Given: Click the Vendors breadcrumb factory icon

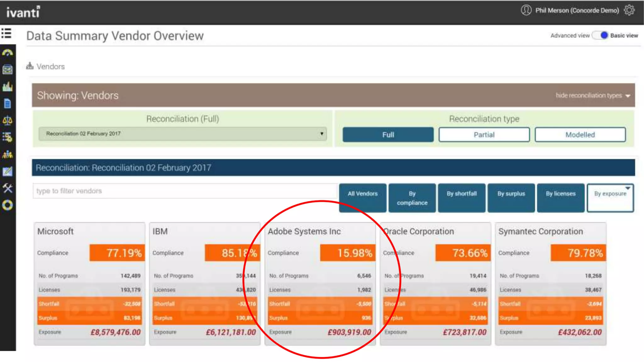Looking at the screenshot, I should point(30,66).
